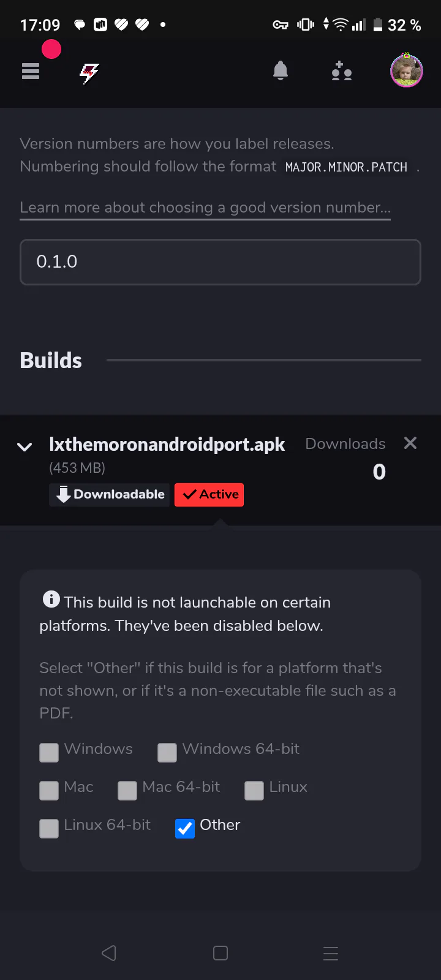The height and width of the screenshot is (980, 441).
Task: Toggle the Windows 64-bit checkbox
Action: click(167, 752)
